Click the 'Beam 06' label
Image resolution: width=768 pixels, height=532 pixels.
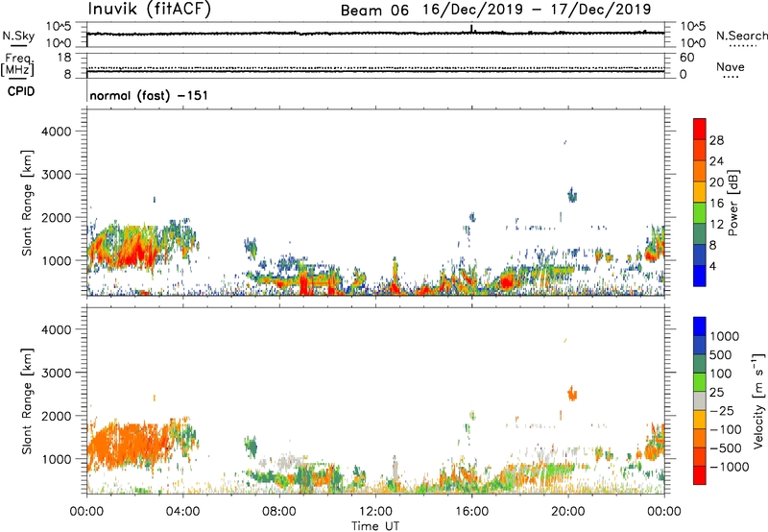pyautogui.click(x=374, y=11)
